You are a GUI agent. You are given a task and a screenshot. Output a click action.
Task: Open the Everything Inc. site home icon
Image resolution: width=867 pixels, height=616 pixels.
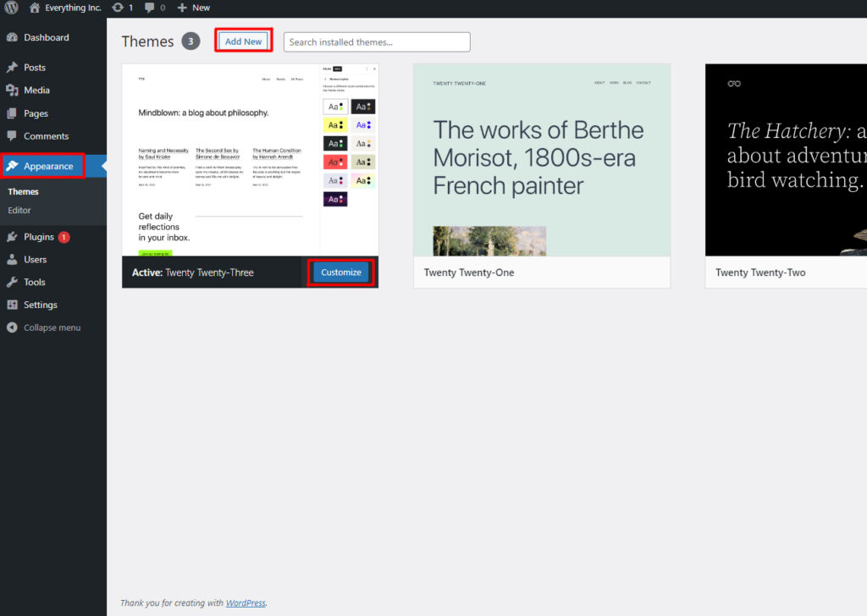[x=35, y=8]
